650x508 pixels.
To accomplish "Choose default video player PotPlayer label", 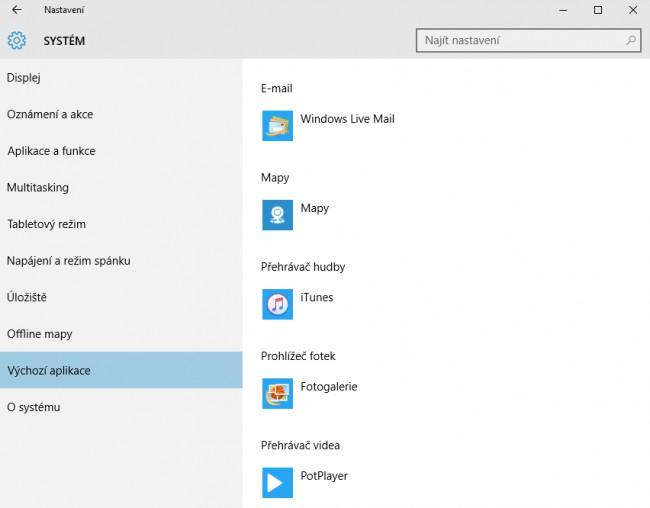I will (x=324, y=476).
